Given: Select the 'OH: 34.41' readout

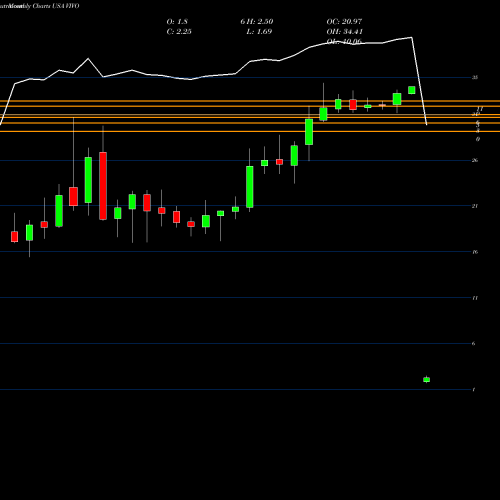Looking at the screenshot, I should 345,32.
